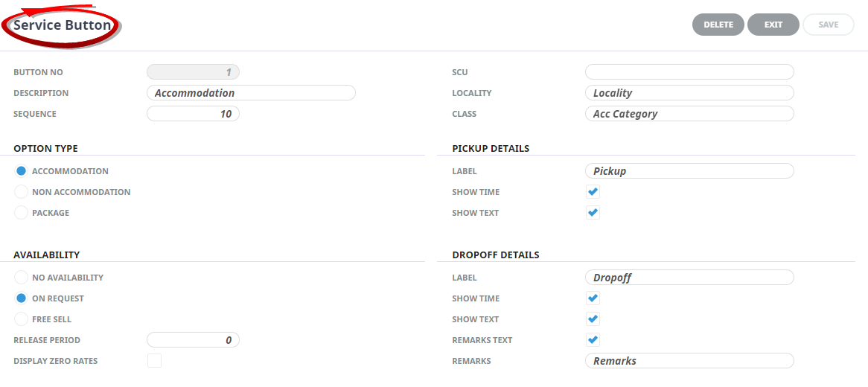Viewport: 868px width, 387px height.
Task: Select the Package option type
Action: pyautogui.click(x=21, y=213)
